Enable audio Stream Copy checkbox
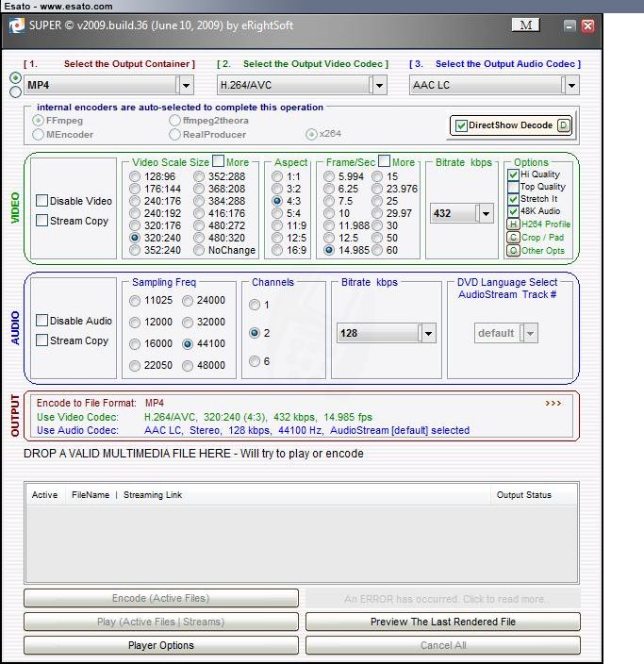Screen dimensions: 644x664 (x=41, y=340)
